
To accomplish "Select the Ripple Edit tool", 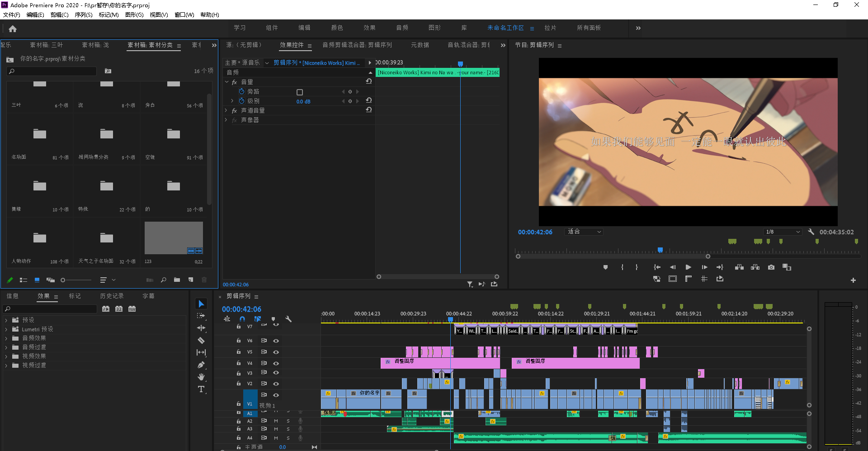I will point(201,328).
